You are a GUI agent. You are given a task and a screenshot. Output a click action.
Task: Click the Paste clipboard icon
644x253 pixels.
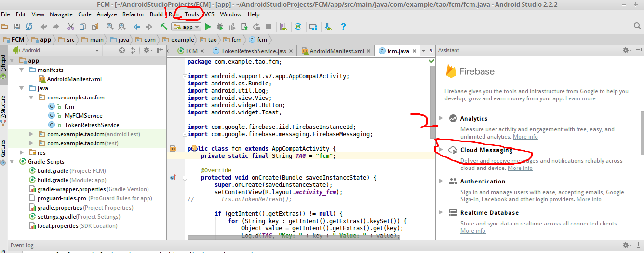(x=94, y=27)
